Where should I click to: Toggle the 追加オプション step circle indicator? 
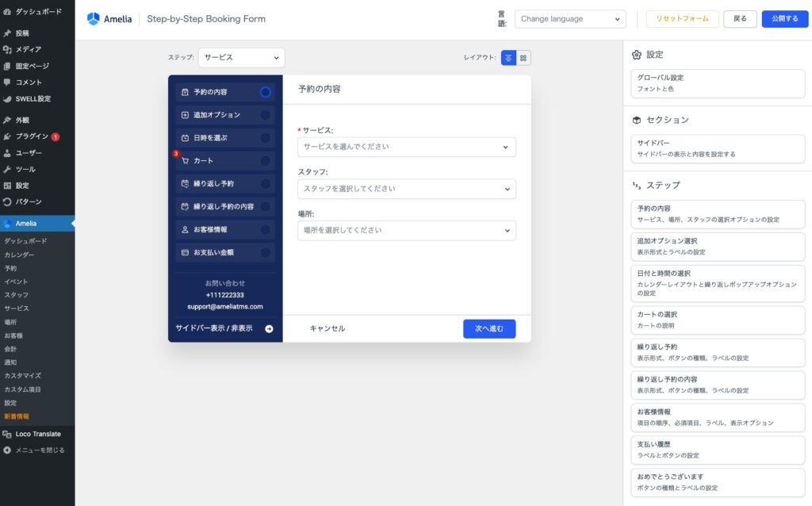265,115
